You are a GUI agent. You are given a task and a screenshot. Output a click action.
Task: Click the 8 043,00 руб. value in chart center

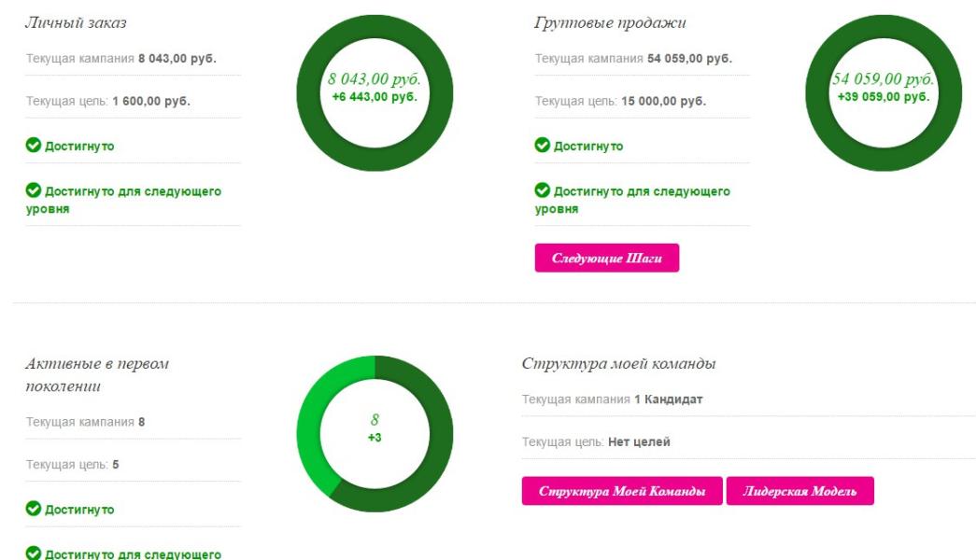pos(374,79)
